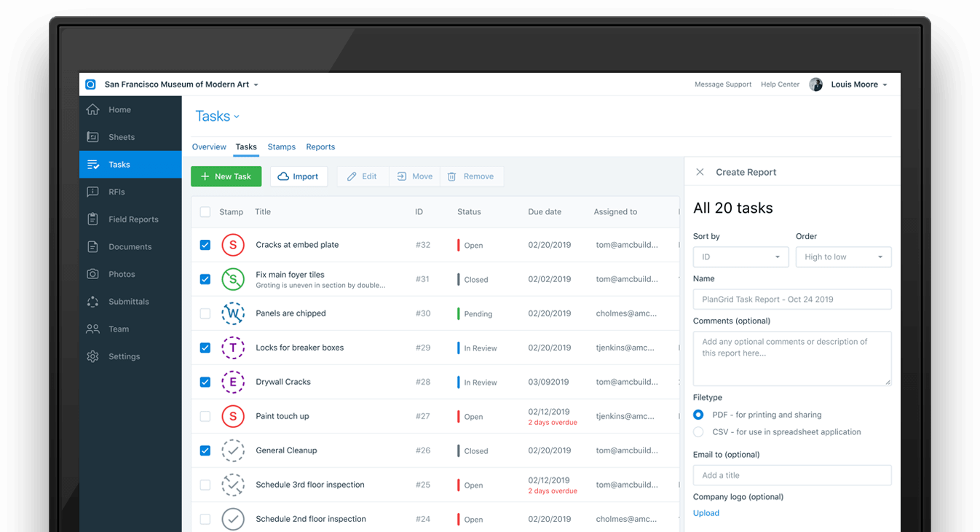980x532 pixels.
Task: Open Field Reports in the sidebar
Action: point(130,219)
